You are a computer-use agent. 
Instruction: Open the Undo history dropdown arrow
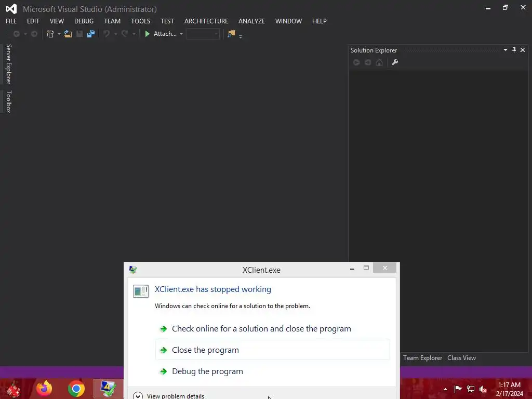(115, 34)
